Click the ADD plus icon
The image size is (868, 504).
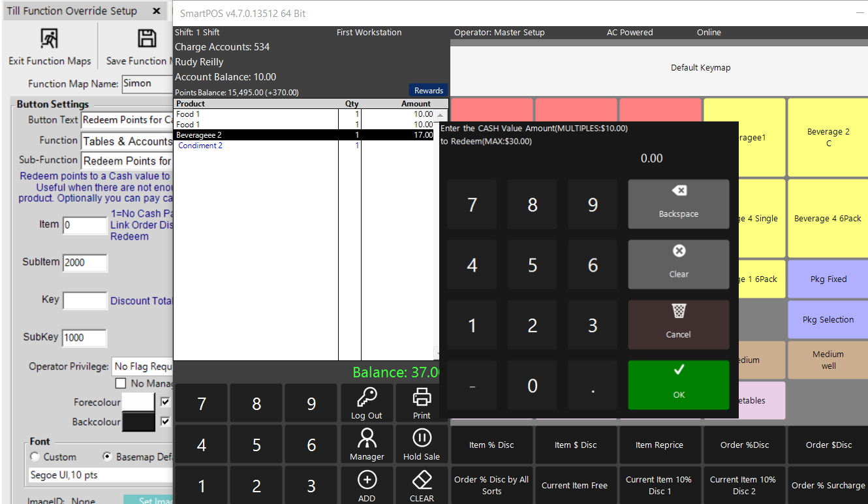[x=367, y=480]
